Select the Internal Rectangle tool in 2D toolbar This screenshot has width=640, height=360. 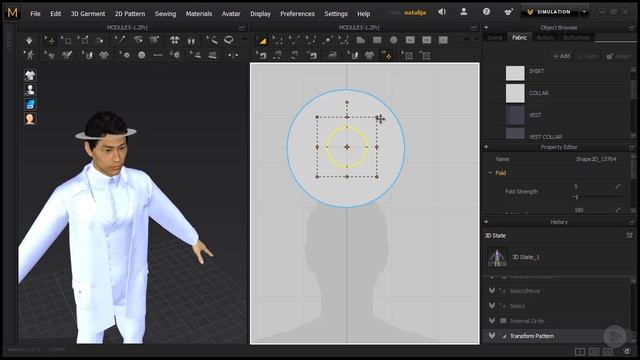pos(427,40)
